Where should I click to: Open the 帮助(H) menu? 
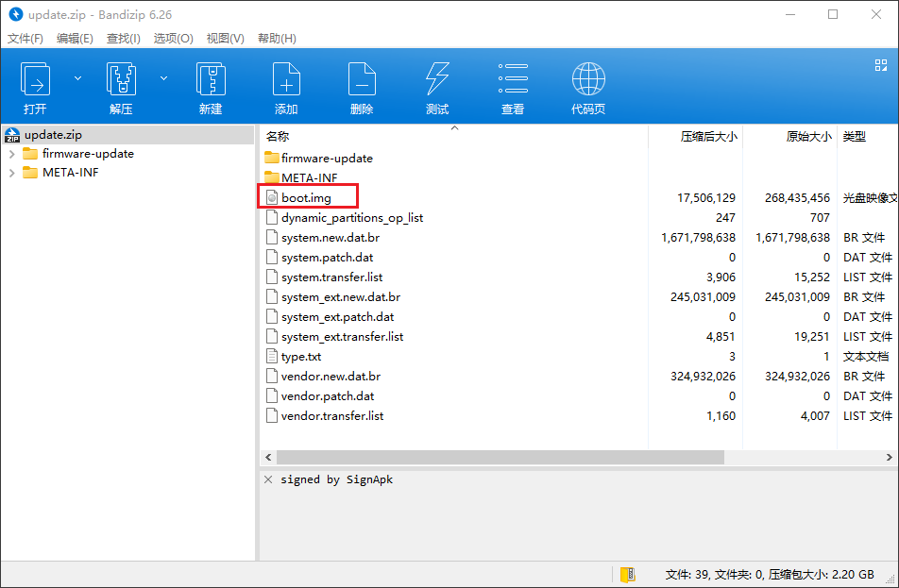click(277, 39)
